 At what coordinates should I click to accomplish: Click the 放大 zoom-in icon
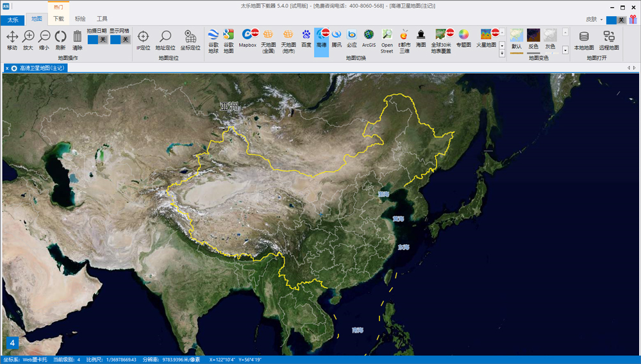pos(28,40)
